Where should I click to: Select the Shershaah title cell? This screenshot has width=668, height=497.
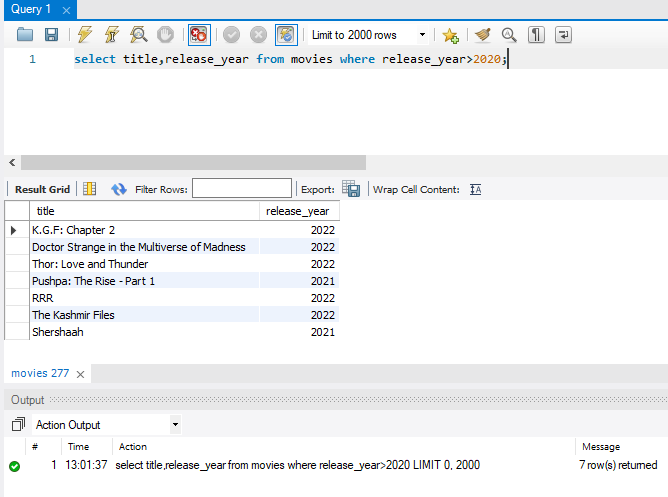pyautogui.click(x=144, y=332)
